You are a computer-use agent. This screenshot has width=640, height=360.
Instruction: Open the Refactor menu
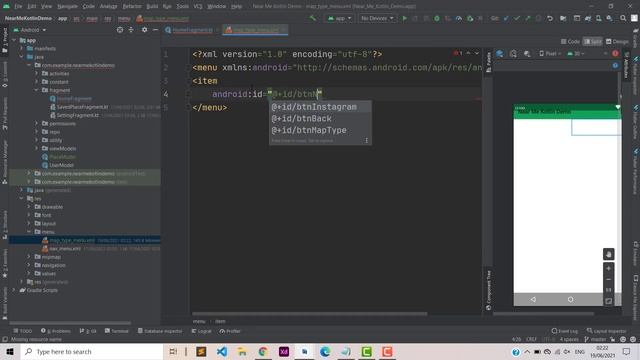(132, 7)
